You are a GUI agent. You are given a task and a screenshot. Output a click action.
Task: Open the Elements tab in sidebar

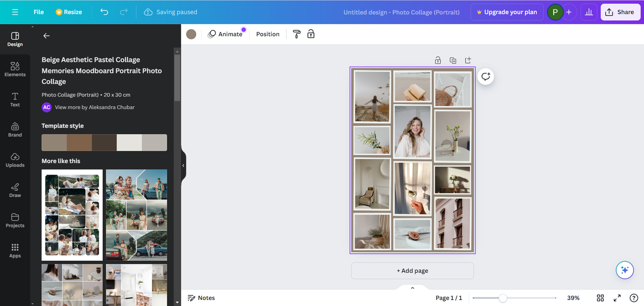(x=15, y=69)
